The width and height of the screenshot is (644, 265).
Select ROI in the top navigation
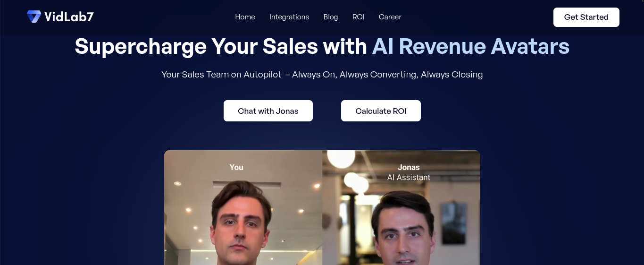pos(359,17)
